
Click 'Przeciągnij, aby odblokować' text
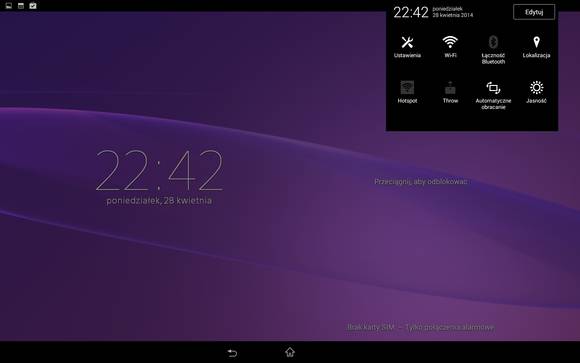421,181
